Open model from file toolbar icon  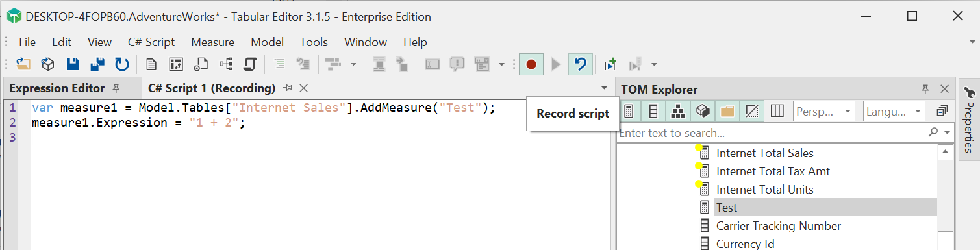(x=24, y=64)
